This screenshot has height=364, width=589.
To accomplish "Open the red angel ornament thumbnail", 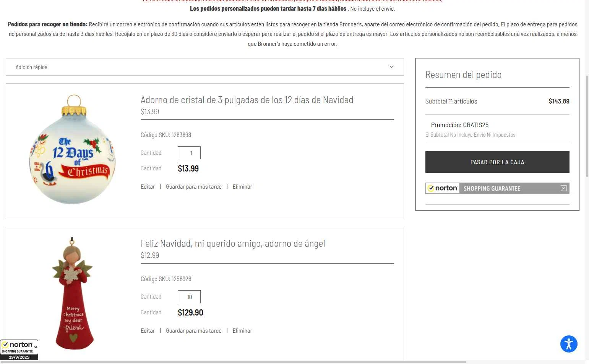I will point(73,293).
